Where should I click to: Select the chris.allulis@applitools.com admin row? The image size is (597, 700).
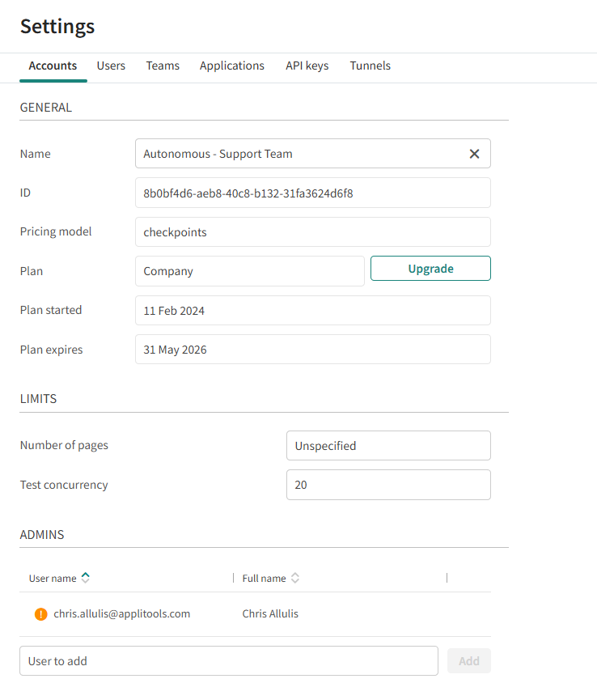(255, 614)
